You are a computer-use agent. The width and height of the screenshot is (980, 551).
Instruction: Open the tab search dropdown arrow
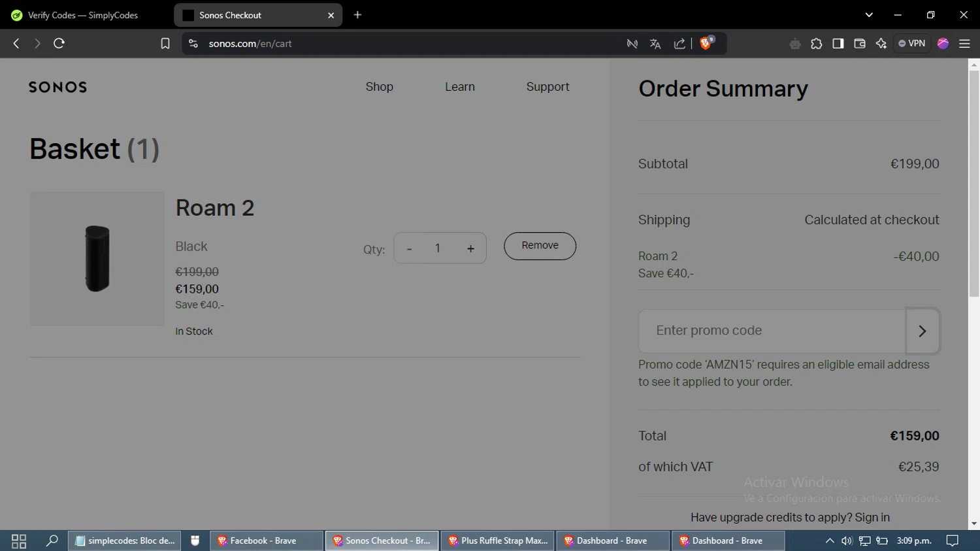(869, 15)
